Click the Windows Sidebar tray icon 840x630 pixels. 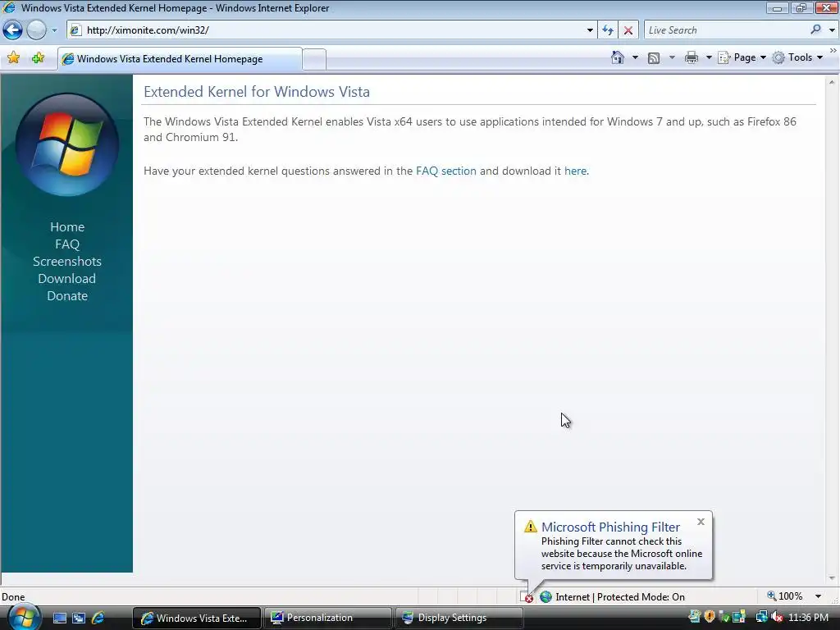point(739,617)
